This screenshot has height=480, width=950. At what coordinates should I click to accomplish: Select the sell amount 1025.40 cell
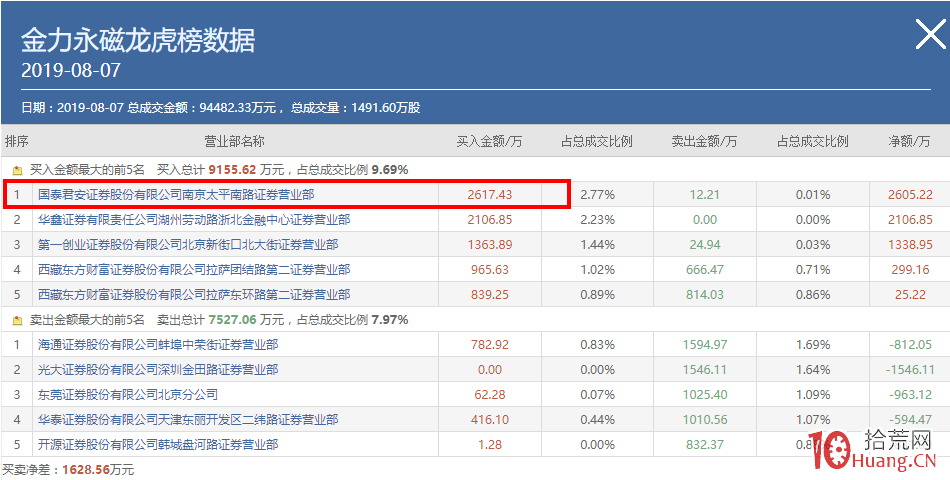pyautogui.click(x=705, y=395)
